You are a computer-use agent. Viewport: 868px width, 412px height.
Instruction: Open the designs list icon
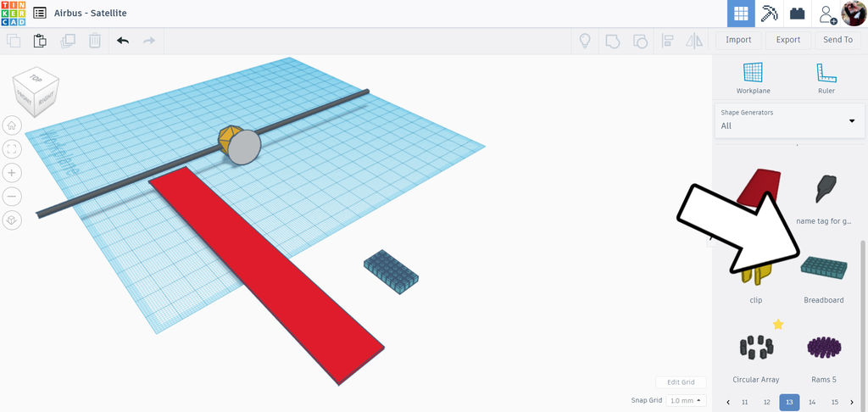point(40,13)
